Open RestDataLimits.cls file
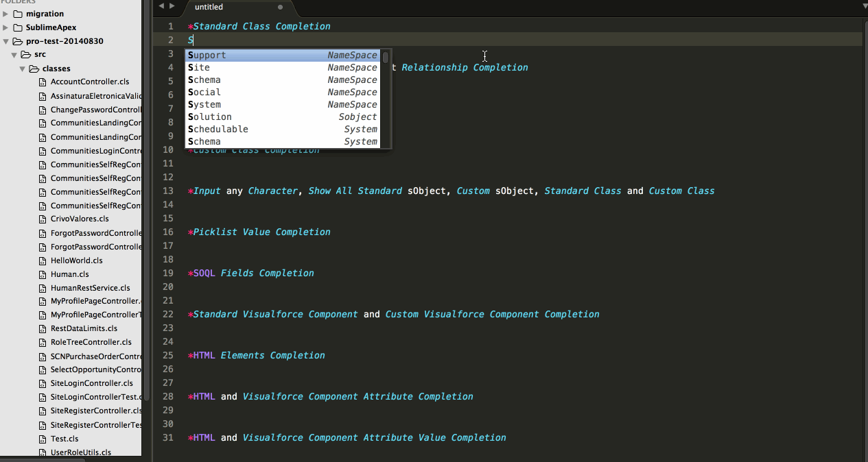 click(84, 328)
